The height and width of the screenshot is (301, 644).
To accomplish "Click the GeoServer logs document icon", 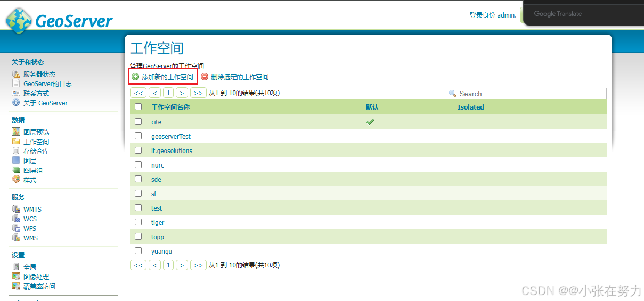I will (x=16, y=83).
